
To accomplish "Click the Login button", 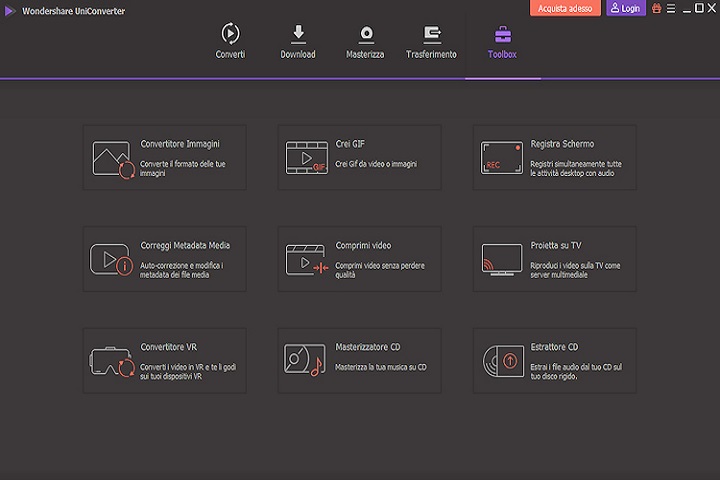I will (626, 8).
